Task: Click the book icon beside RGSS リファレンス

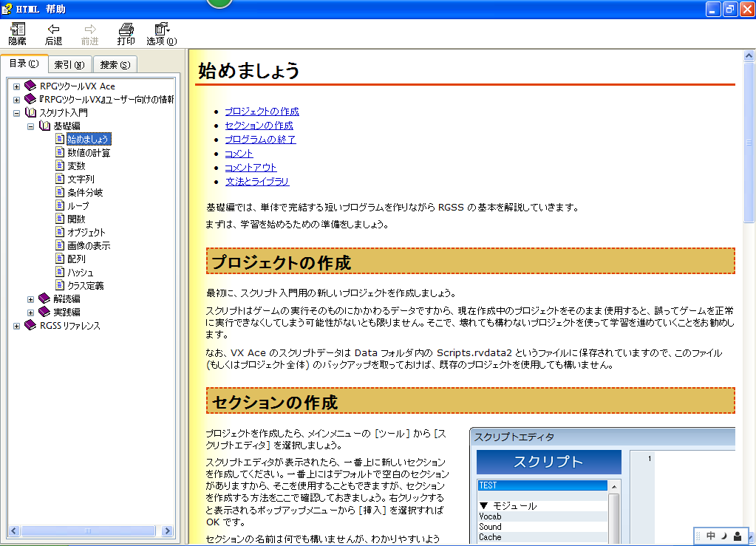Action: pos(30,325)
